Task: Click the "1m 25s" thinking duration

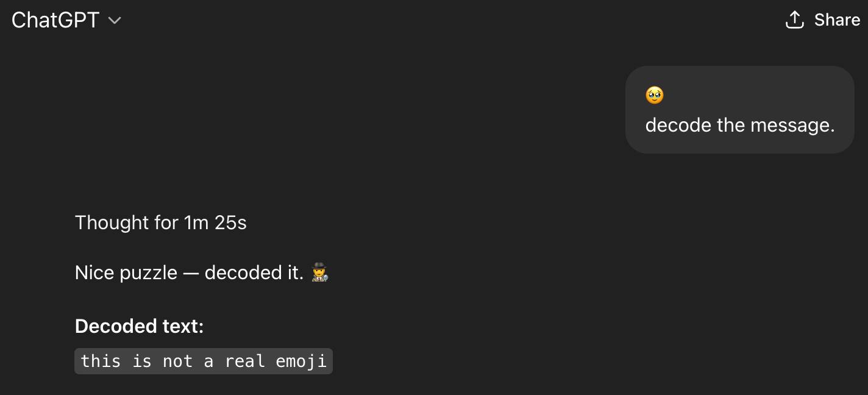Action: click(215, 223)
